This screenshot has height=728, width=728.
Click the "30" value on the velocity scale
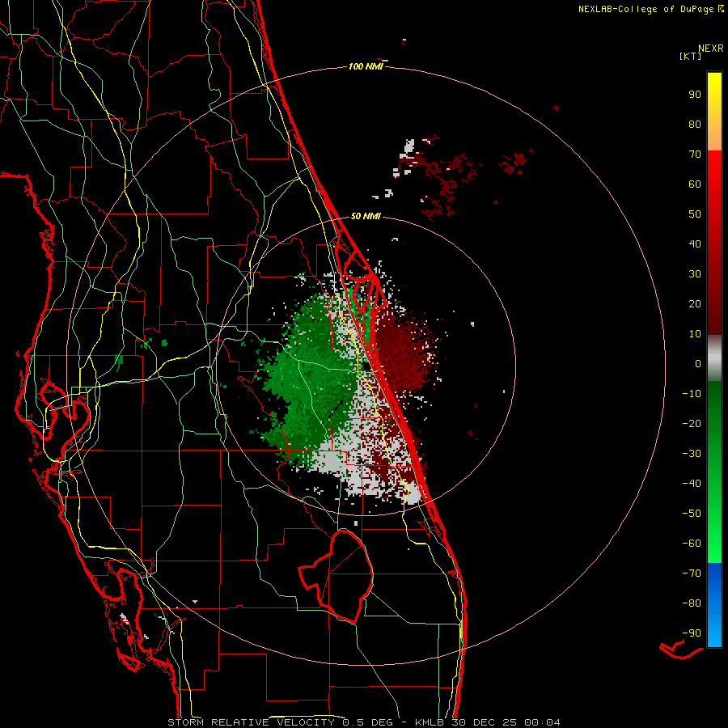[x=695, y=274]
